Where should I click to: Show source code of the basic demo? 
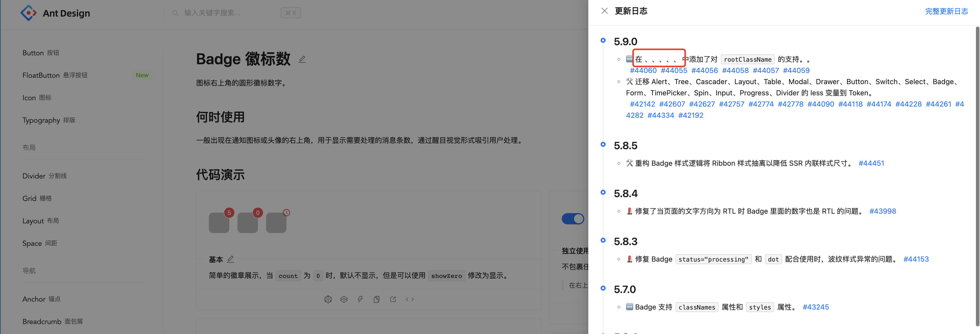tap(410, 299)
